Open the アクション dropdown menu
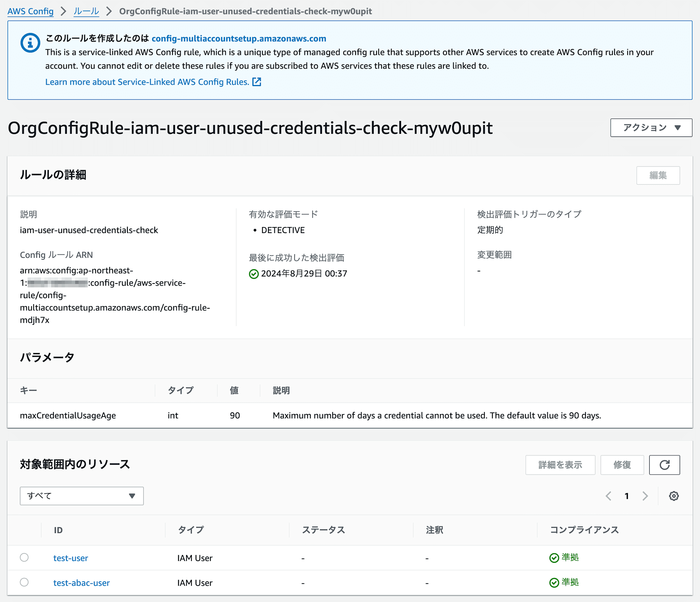 click(x=651, y=128)
